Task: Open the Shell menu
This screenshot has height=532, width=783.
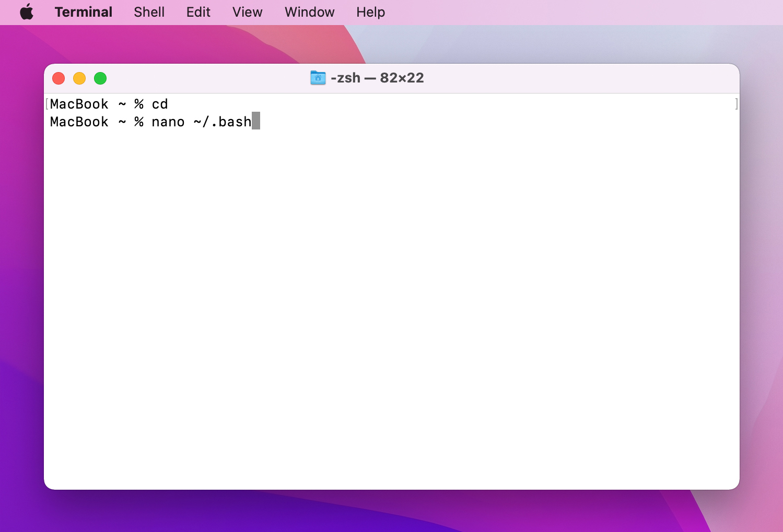Action: (x=149, y=11)
